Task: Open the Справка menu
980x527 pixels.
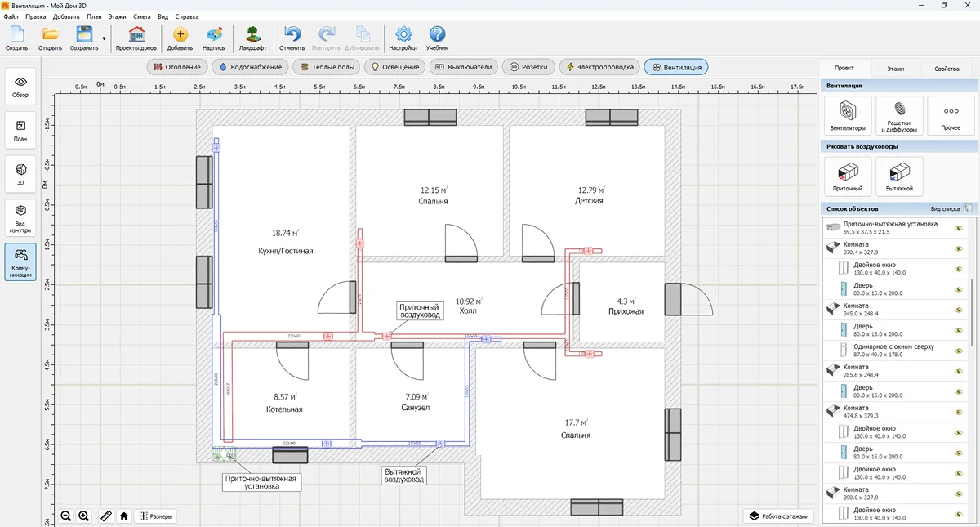Action: 187,16
